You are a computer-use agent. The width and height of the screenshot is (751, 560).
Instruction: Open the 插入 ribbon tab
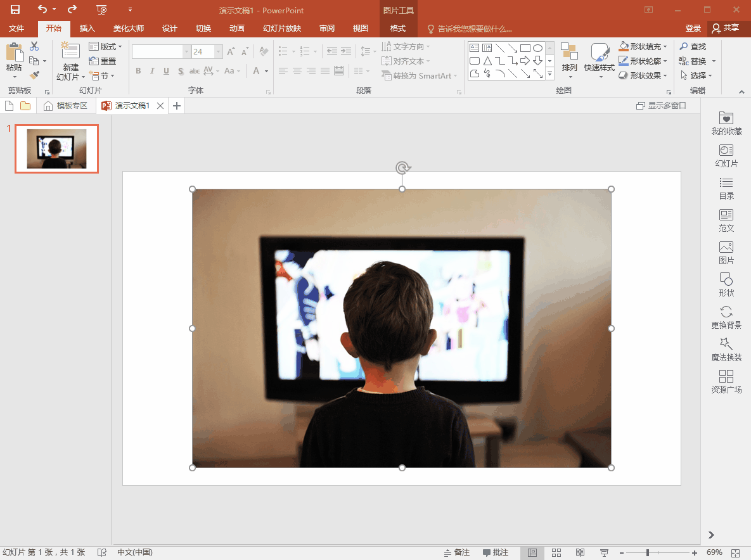[x=87, y=29]
